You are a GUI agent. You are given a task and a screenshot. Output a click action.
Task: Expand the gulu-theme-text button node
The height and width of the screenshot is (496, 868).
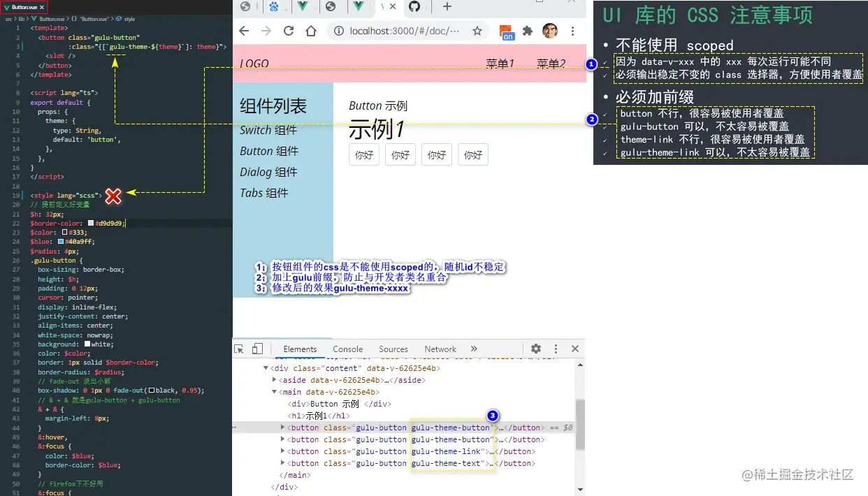[x=282, y=463]
